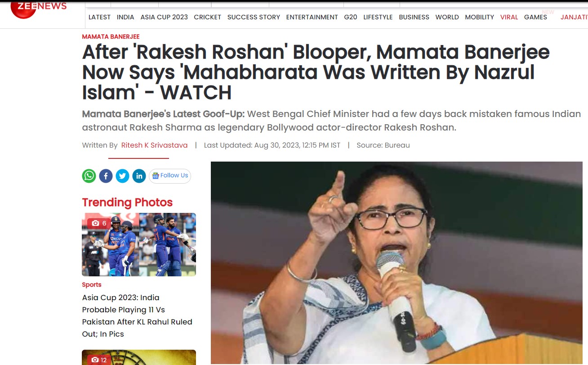The height and width of the screenshot is (365, 588).
Task: Go to ASIA CUP 2023 section
Action: (164, 17)
